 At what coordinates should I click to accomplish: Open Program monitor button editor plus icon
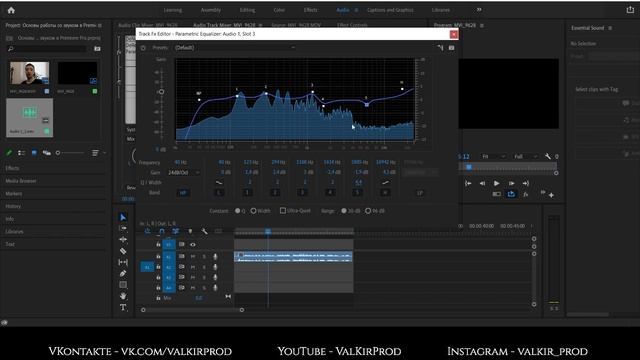551,196
